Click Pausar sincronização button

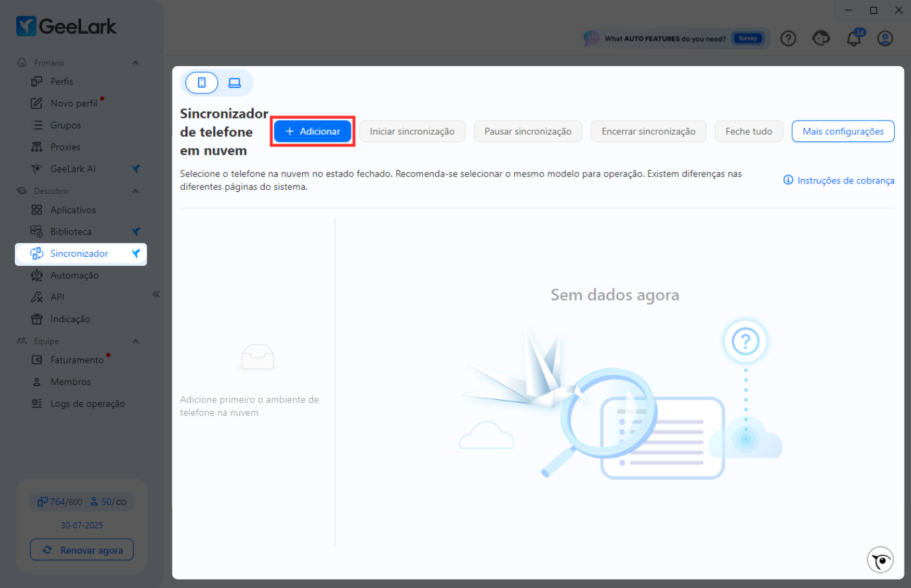[528, 131]
